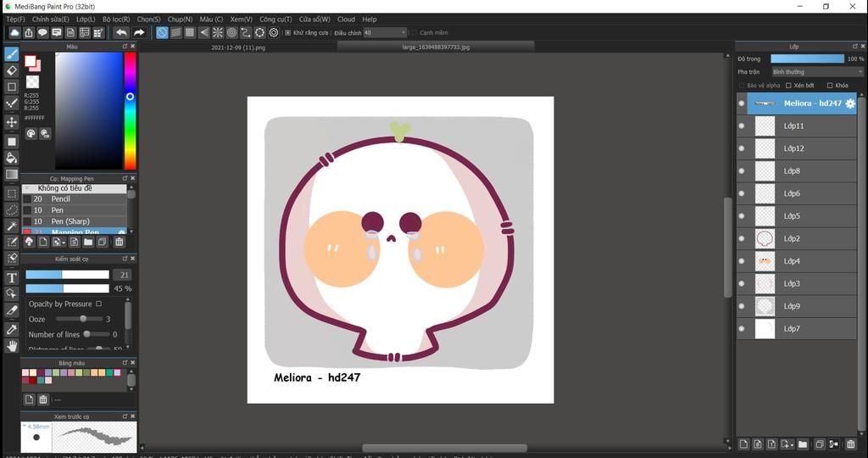Collapse the Không có tiêu đề brush group

click(27, 188)
